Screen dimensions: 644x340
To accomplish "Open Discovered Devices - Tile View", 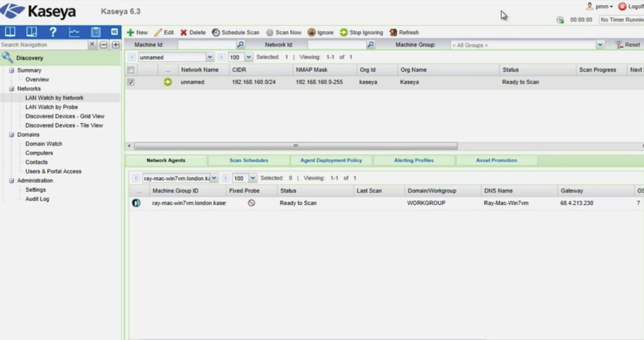I will [x=64, y=126].
